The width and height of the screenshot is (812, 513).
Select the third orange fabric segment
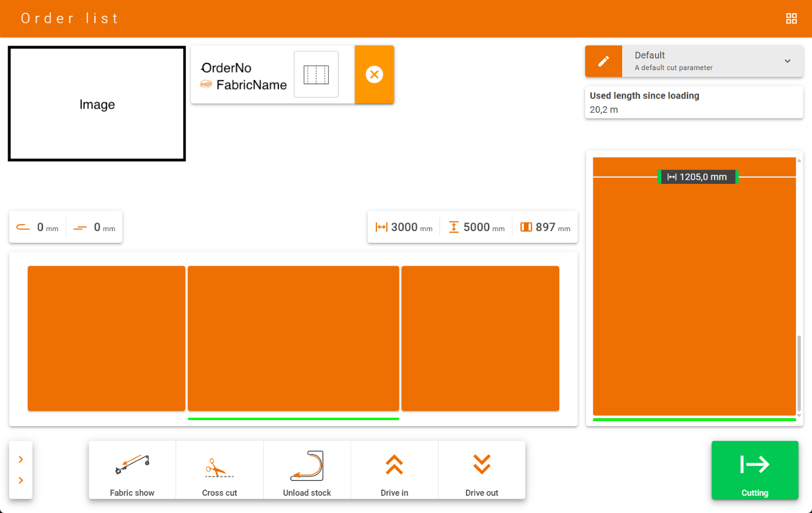pyautogui.click(x=480, y=338)
